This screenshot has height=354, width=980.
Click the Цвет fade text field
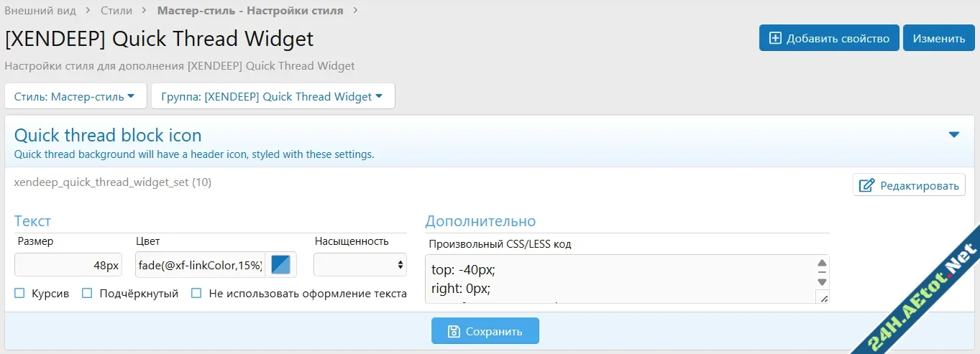pos(200,265)
